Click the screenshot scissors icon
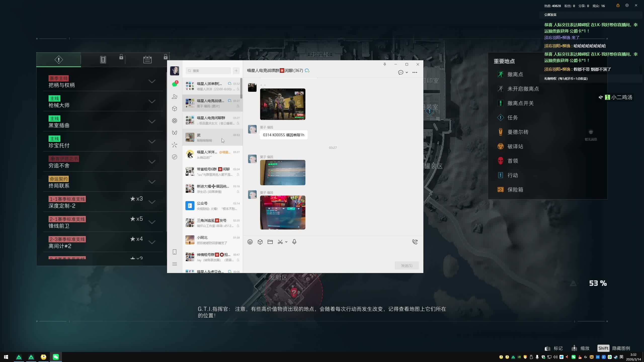 [280, 242]
